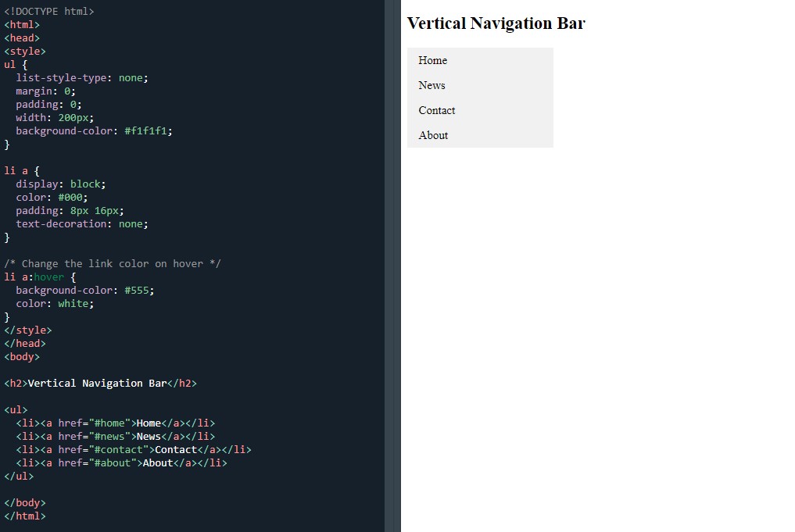Click the hover comment line in the CSS
The image size is (795, 532).
click(111, 263)
